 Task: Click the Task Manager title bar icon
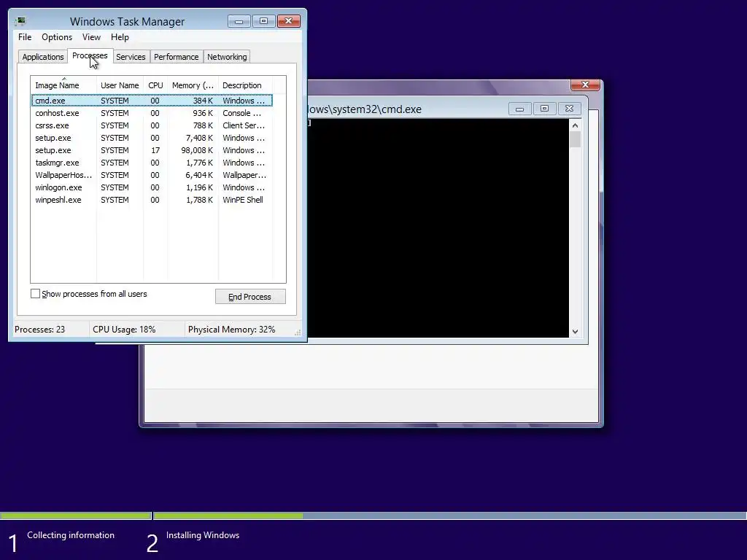(20, 21)
